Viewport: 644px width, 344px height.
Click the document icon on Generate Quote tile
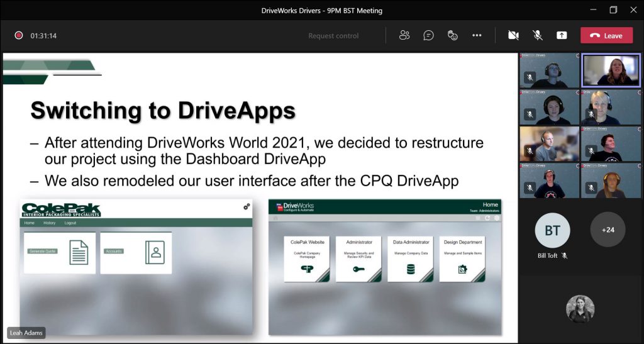coord(79,252)
